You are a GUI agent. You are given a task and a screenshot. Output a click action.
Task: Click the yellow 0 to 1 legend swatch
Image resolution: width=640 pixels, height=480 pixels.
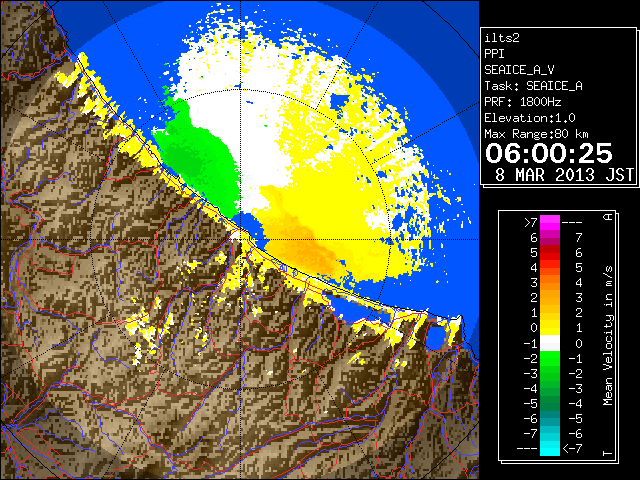pos(550,328)
